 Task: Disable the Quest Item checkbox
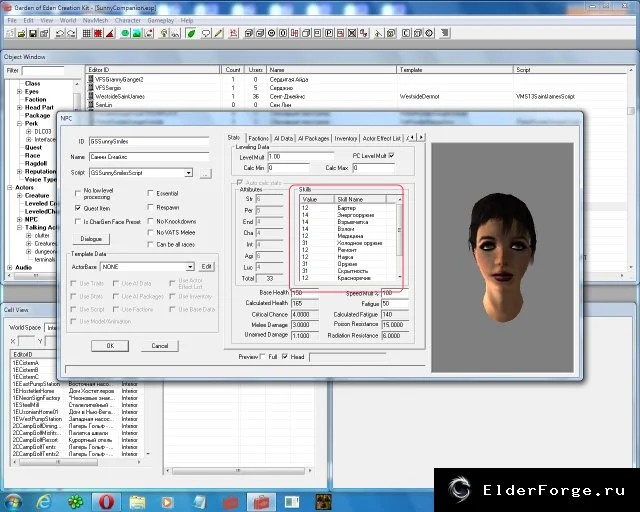78,208
